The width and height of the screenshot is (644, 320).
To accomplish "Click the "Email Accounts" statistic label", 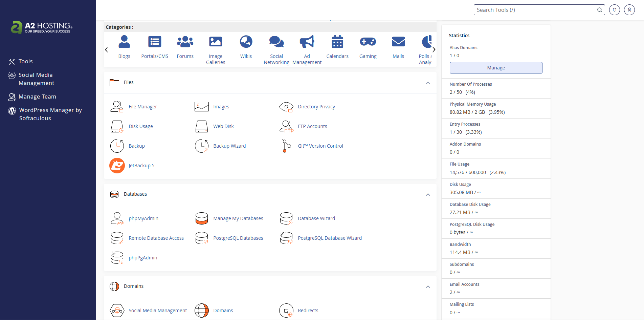I will [x=464, y=284].
